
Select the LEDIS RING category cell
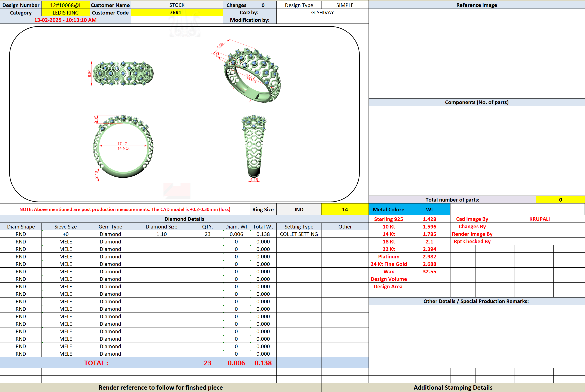point(65,12)
